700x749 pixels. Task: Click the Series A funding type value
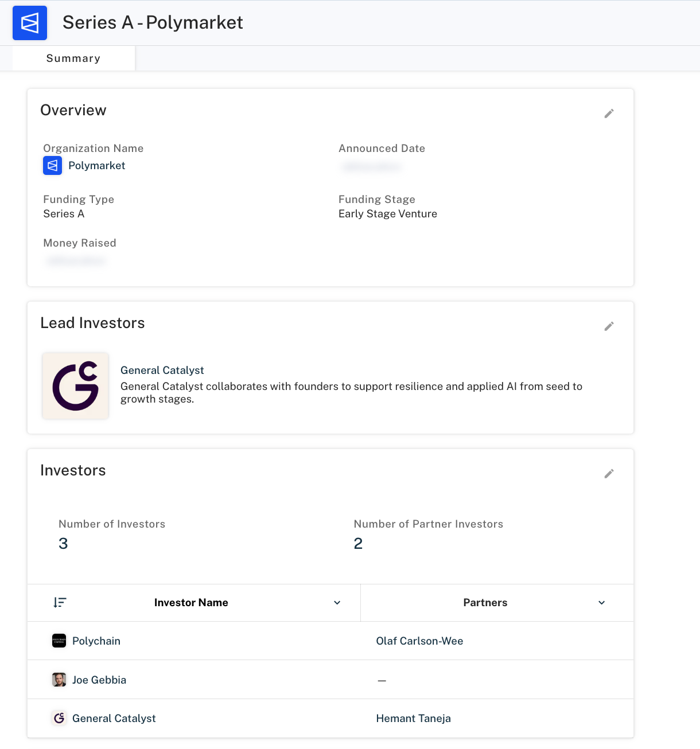pyautogui.click(x=64, y=214)
